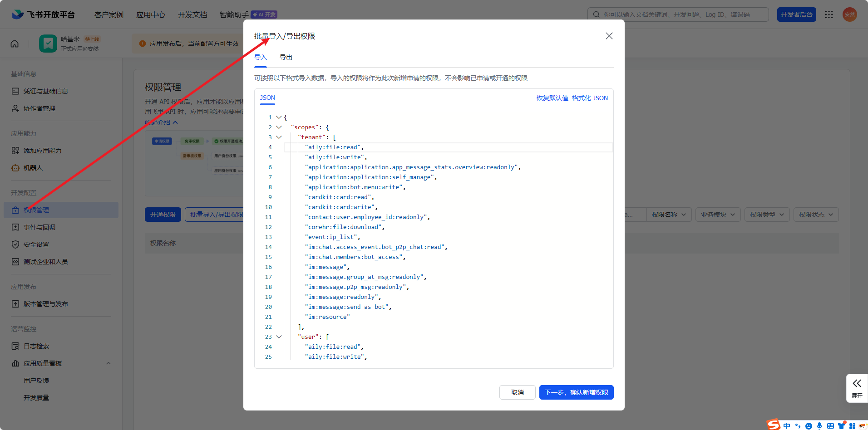Open 安全设置 in sidebar
Image resolution: width=868 pixels, height=430 pixels.
pyautogui.click(x=61, y=244)
